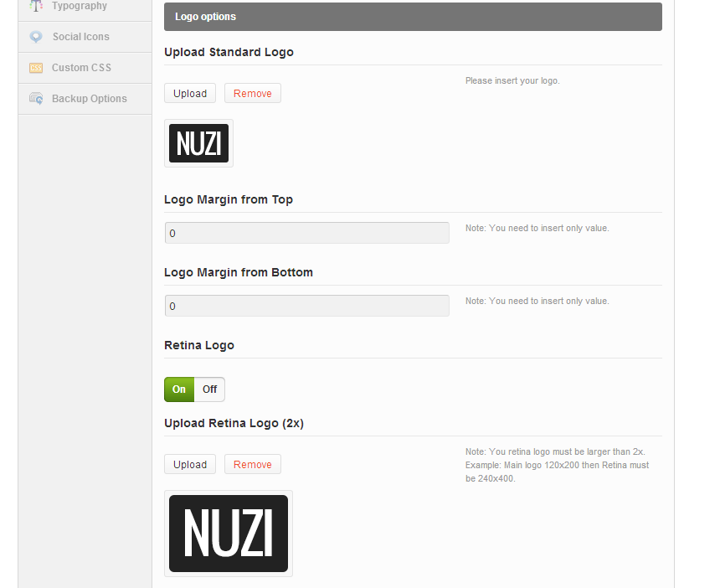Remove the retina 2x logo
Viewport: 720px width, 588px height.
pos(253,465)
